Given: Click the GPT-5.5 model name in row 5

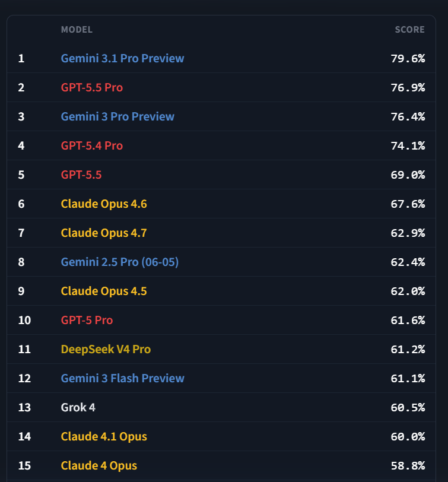Looking at the screenshot, I should (x=81, y=175).
